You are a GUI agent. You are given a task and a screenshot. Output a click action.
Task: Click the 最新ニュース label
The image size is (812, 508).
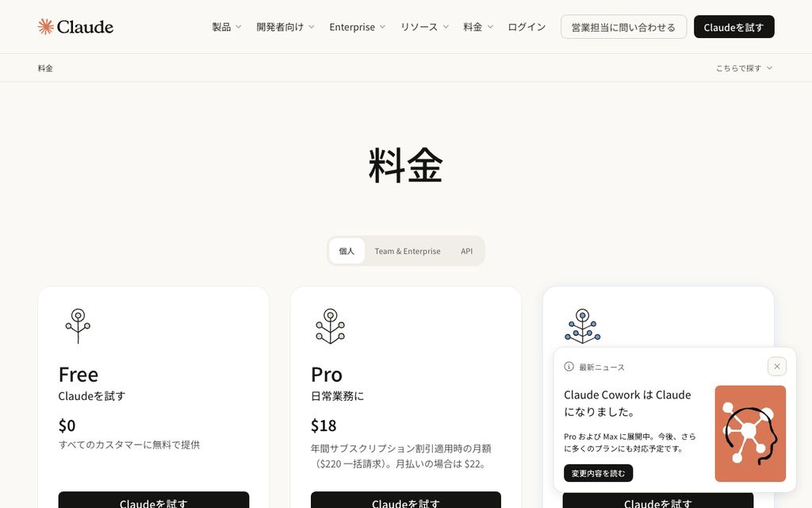[x=602, y=367]
